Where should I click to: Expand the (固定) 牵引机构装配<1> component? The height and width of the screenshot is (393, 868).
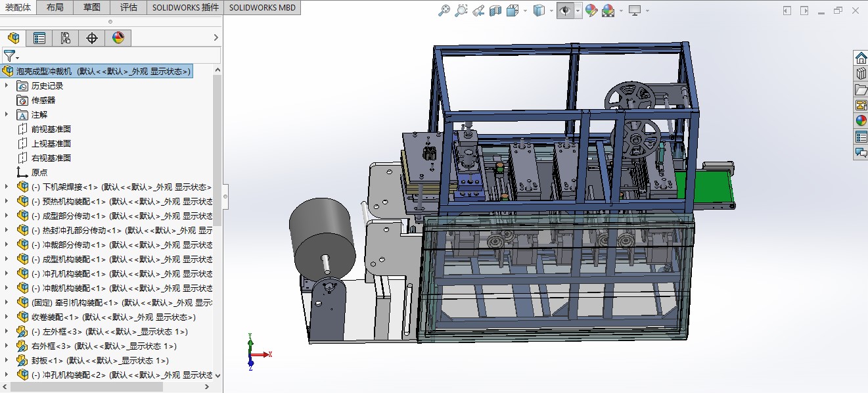click(x=7, y=302)
